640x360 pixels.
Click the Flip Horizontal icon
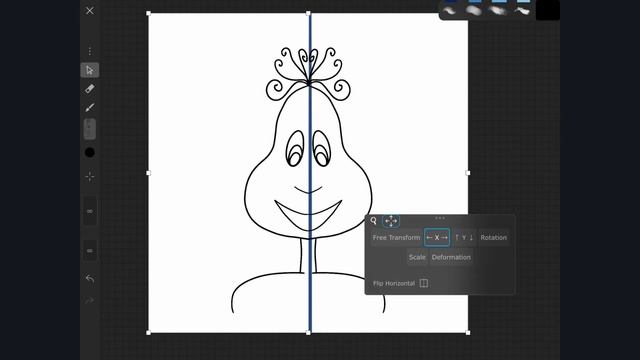(424, 283)
